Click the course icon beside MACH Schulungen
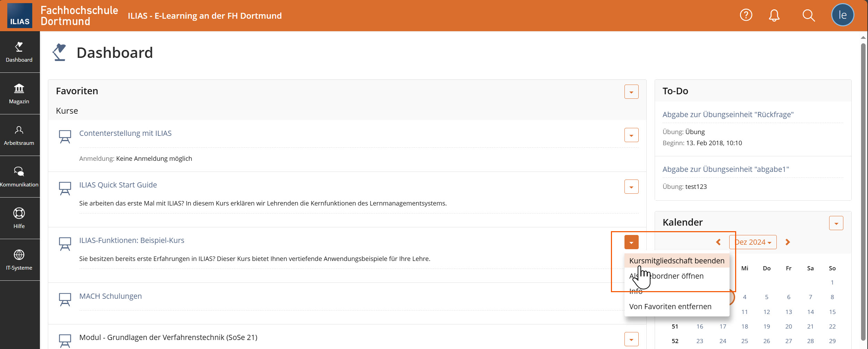 [x=65, y=299]
